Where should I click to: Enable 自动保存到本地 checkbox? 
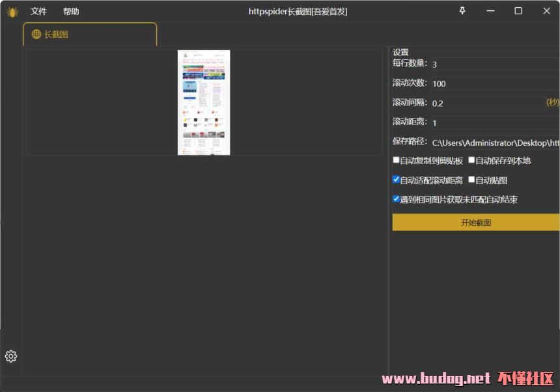(x=471, y=160)
